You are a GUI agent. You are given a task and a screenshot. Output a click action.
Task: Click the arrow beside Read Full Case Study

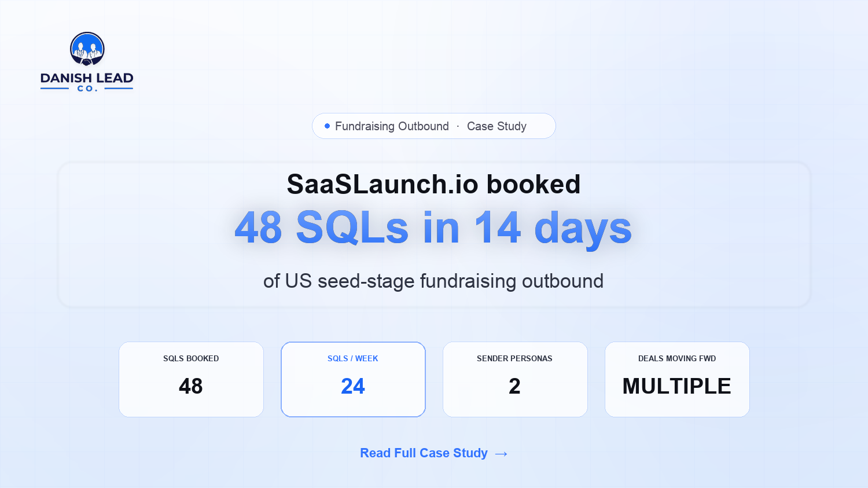(502, 454)
